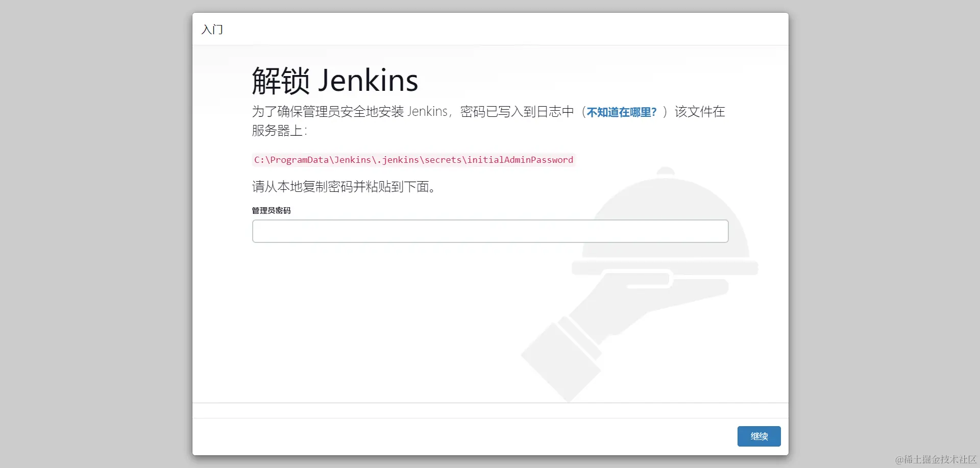Screen dimensions: 980x468
Task: Click the 解锁 Jenkins heading
Action: (335, 81)
